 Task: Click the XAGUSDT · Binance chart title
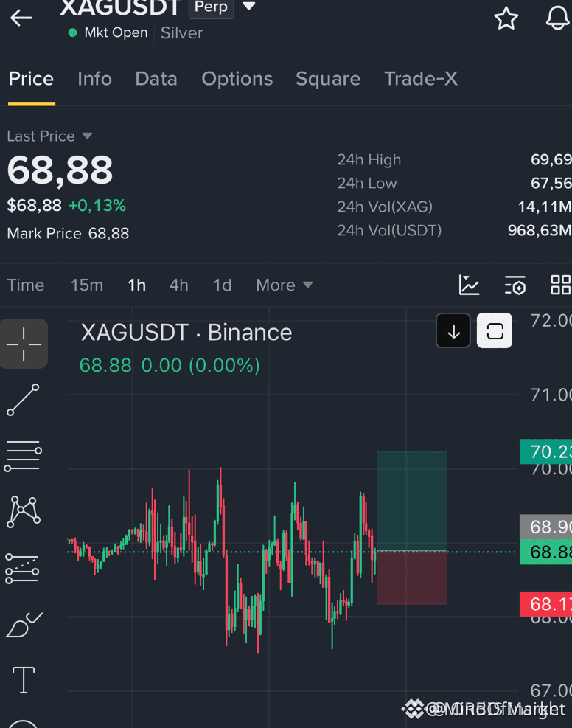tap(186, 333)
